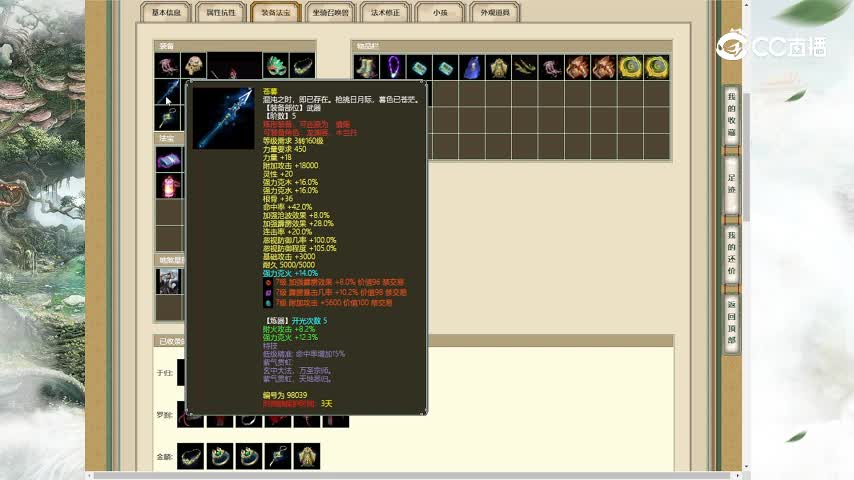Click the scroll-left arrow on bottom scrollbar

[89, 476]
